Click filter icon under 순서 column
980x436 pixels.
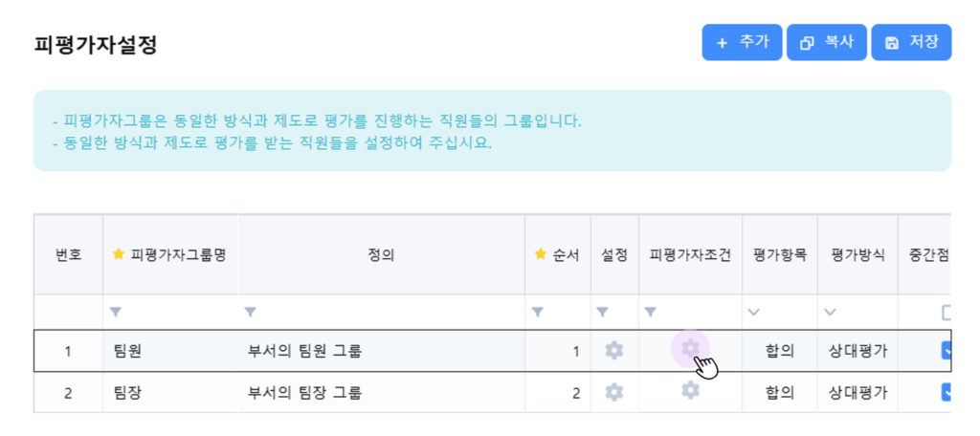click(537, 312)
